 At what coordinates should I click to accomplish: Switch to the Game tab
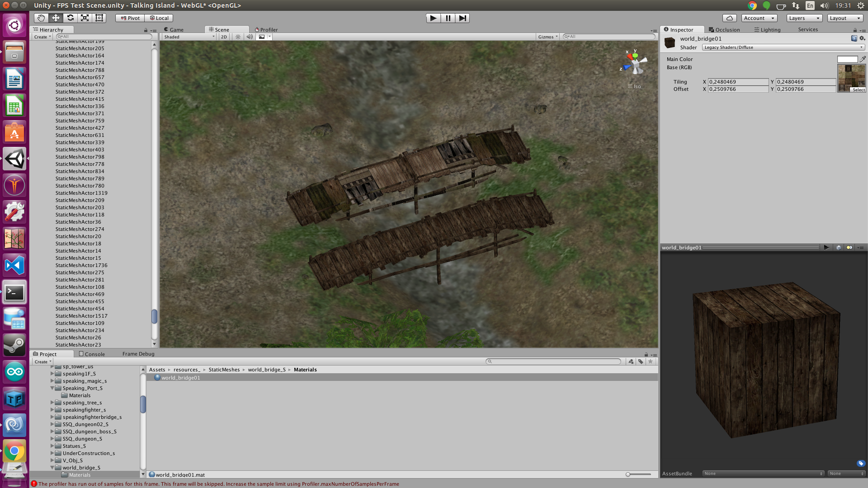pyautogui.click(x=174, y=30)
